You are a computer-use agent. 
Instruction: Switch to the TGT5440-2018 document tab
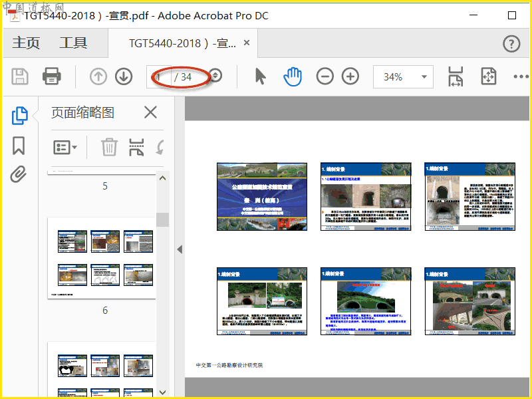182,43
